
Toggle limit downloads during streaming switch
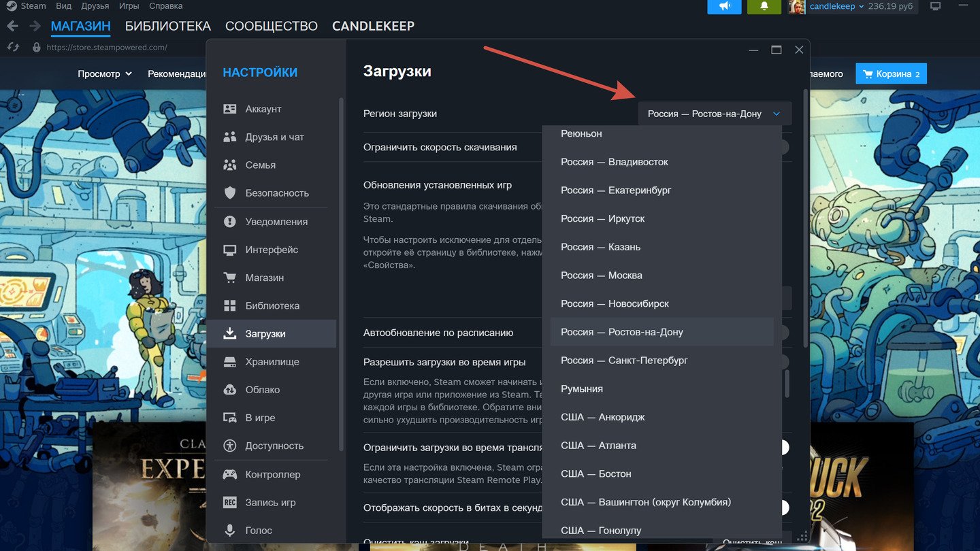coord(783,448)
